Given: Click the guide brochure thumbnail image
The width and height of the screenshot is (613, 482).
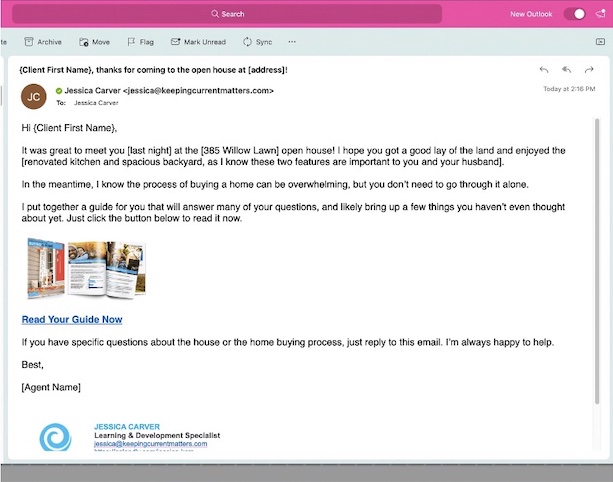Looking at the screenshot, I should pos(84,270).
